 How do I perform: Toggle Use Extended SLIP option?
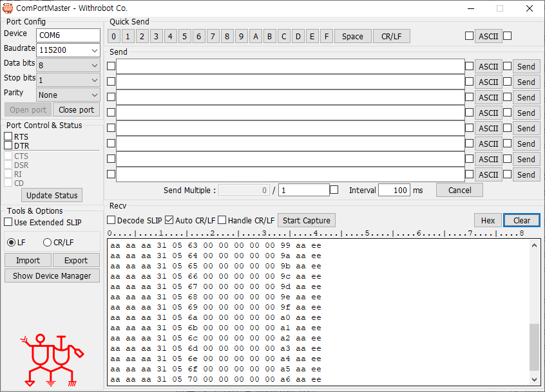pos(8,222)
